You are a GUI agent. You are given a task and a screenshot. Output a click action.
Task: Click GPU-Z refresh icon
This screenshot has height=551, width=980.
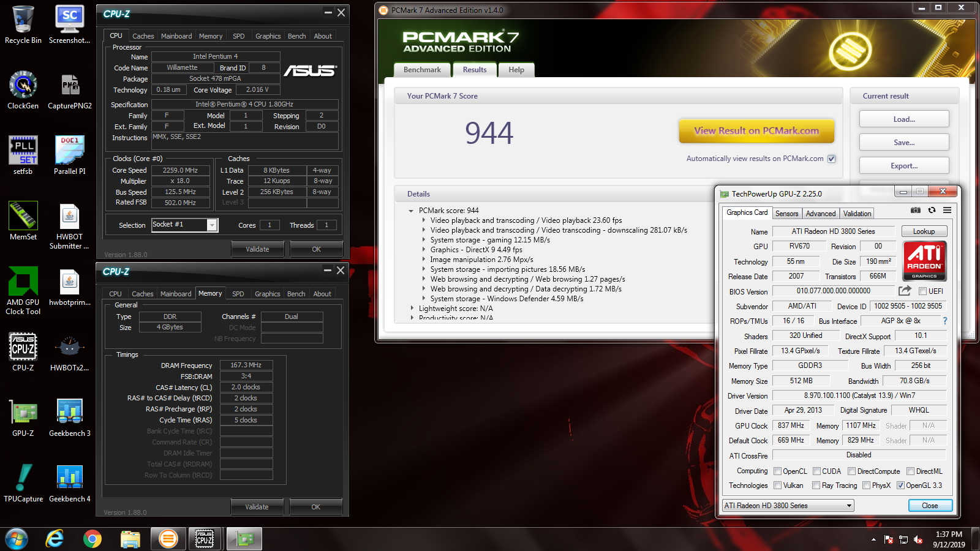932,210
